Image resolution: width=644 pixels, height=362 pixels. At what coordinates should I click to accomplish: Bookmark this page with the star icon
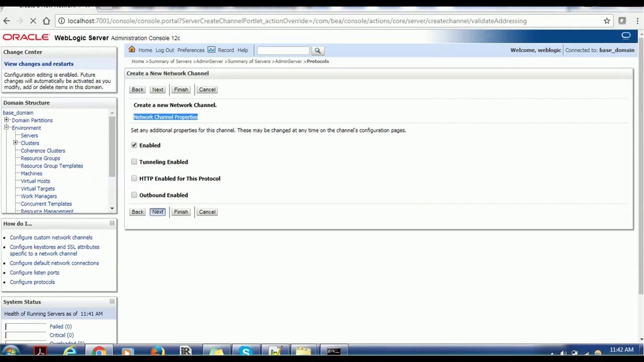coord(607,21)
